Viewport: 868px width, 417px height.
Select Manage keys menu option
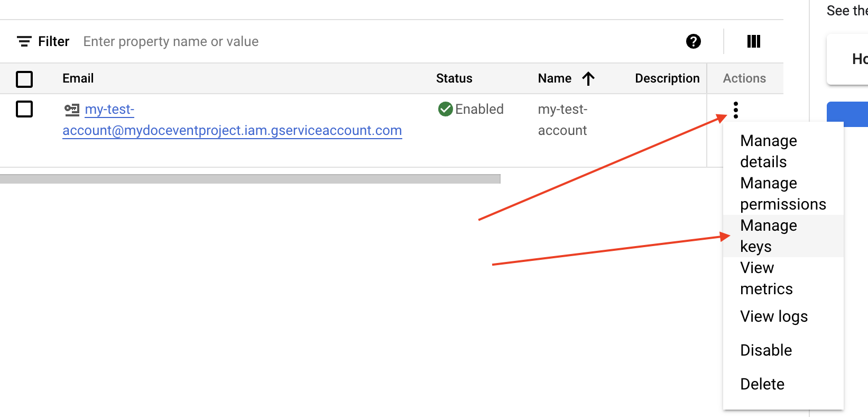coord(768,236)
